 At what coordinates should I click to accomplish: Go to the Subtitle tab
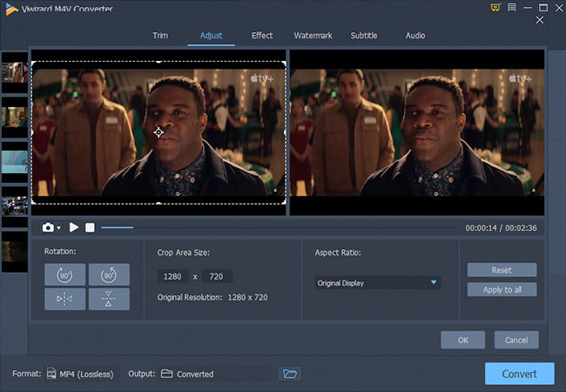click(x=364, y=36)
